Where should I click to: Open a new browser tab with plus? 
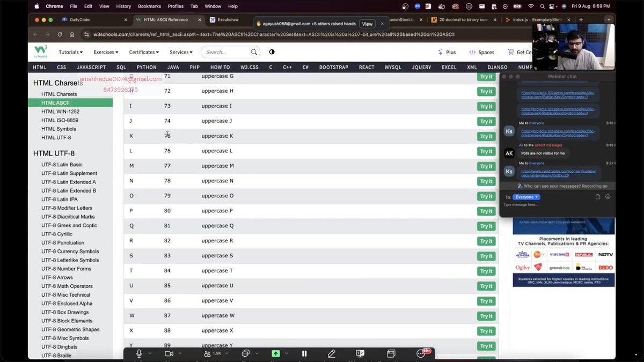pos(581,19)
